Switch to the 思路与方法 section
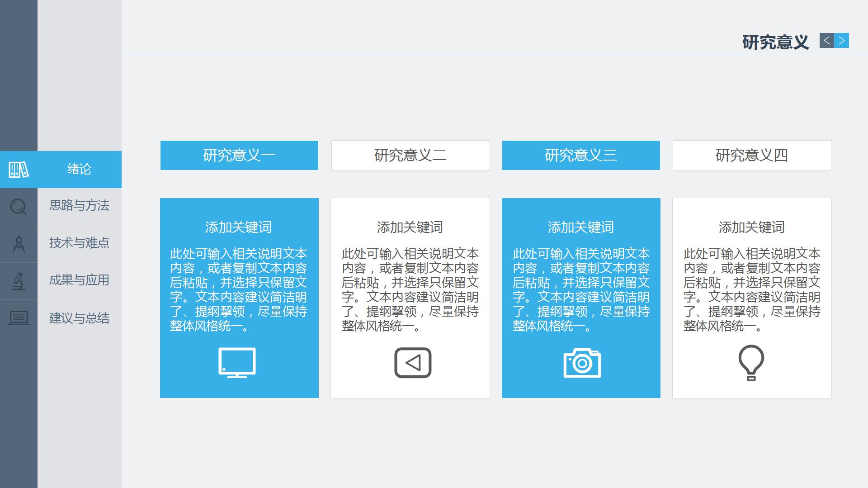Screen dimensions: 868x488 [79, 207]
